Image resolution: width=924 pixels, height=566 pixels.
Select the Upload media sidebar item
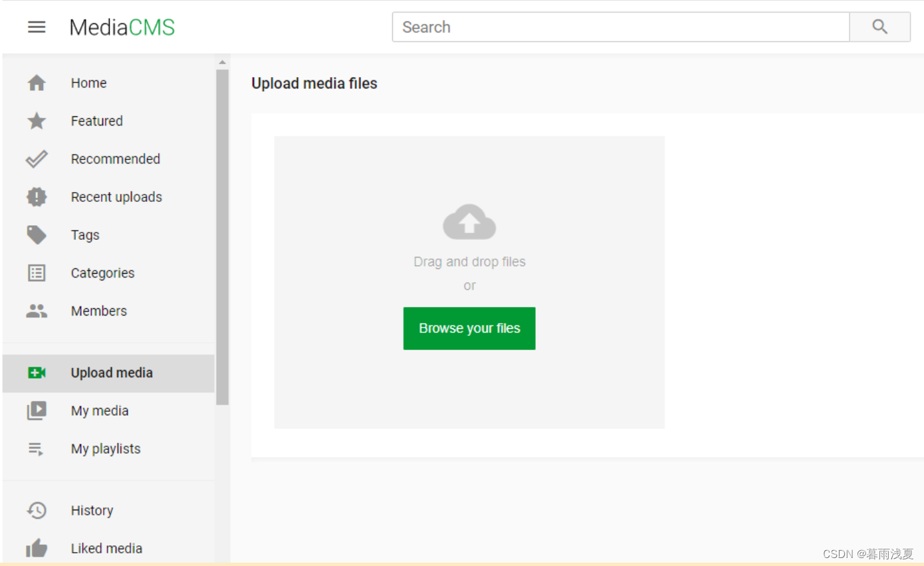click(108, 373)
